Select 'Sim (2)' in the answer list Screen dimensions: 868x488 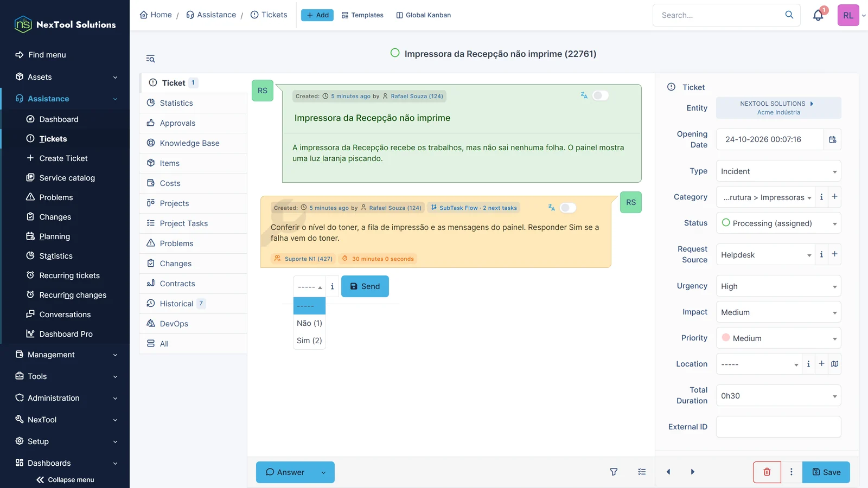point(309,341)
